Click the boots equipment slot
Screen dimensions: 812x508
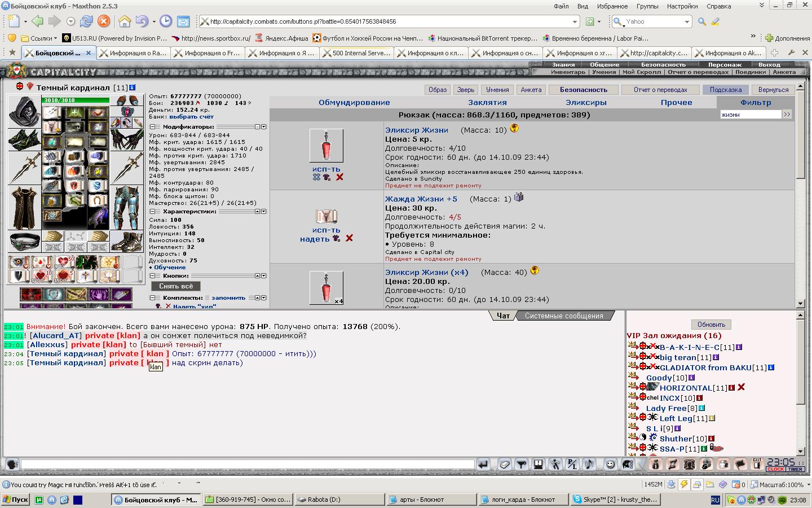[126, 241]
